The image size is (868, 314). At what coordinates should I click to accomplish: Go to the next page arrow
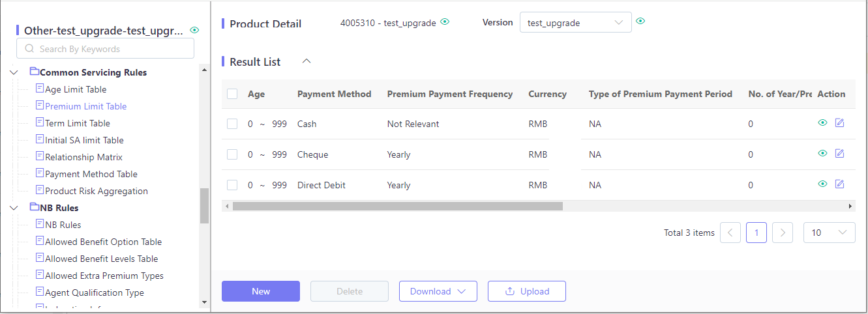coord(783,233)
